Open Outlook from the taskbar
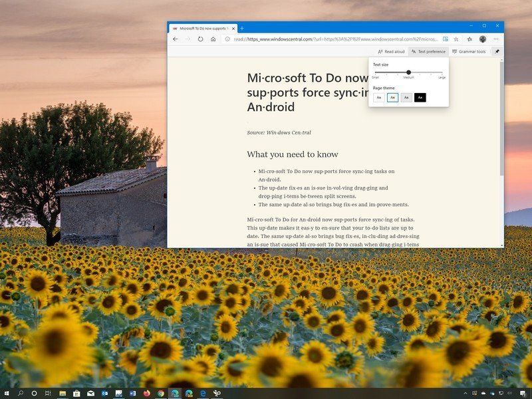This screenshot has width=532, height=399. [104, 394]
